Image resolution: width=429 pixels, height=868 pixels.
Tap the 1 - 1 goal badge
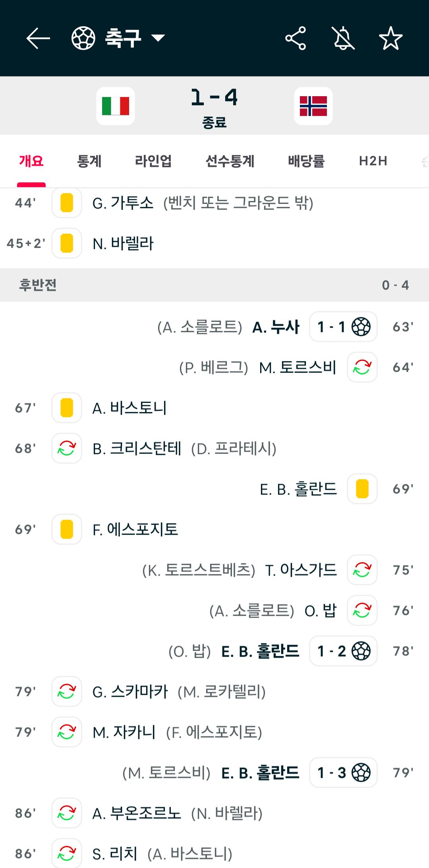[x=343, y=327]
